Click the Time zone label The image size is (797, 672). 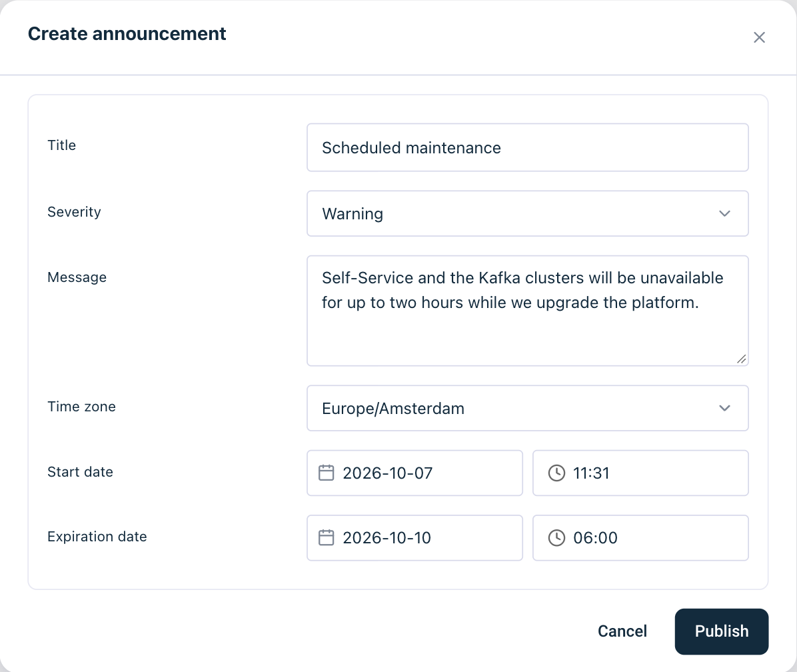pyautogui.click(x=81, y=407)
